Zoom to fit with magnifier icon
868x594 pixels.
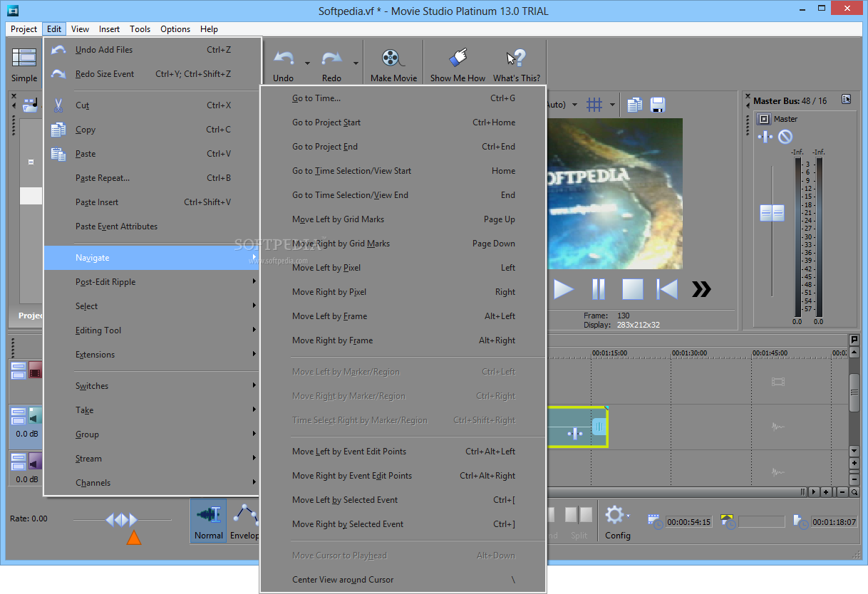pos(854,491)
